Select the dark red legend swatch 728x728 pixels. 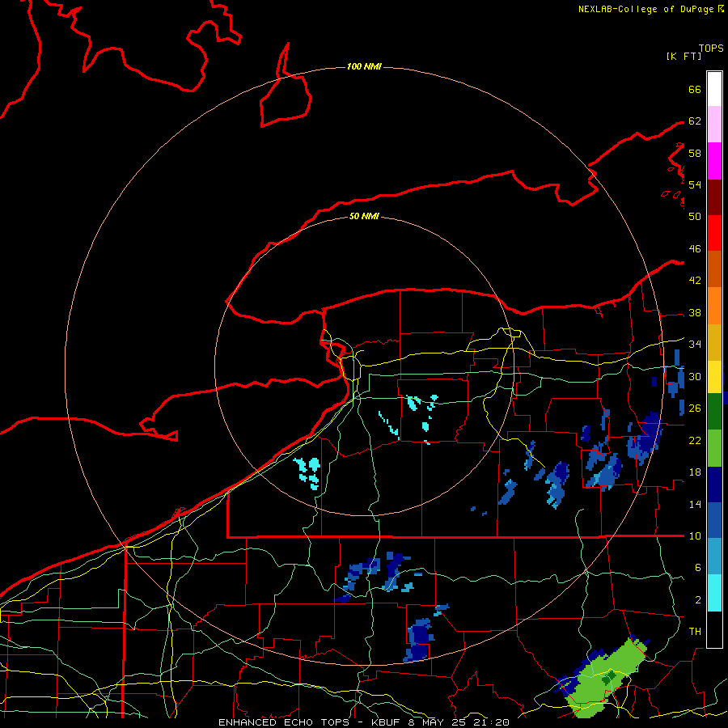[714, 197]
